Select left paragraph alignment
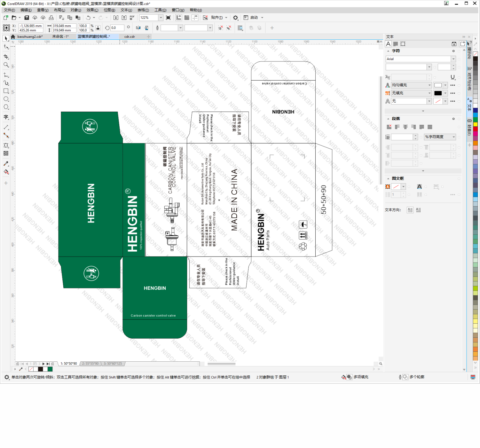This screenshot has height=448, width=480. pyautogui.click(x=397, y=127)
